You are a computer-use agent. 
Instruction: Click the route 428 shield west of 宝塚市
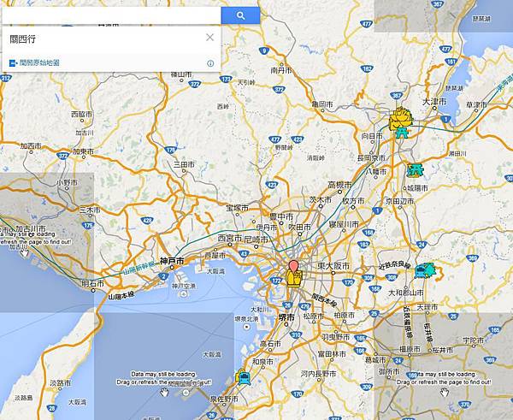point(147,221)
